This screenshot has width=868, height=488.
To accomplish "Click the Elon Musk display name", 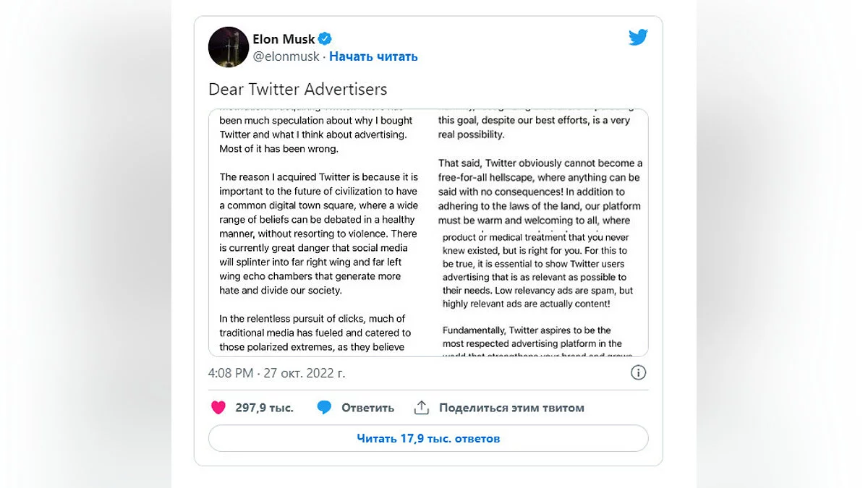I will [x=284, y=39].
